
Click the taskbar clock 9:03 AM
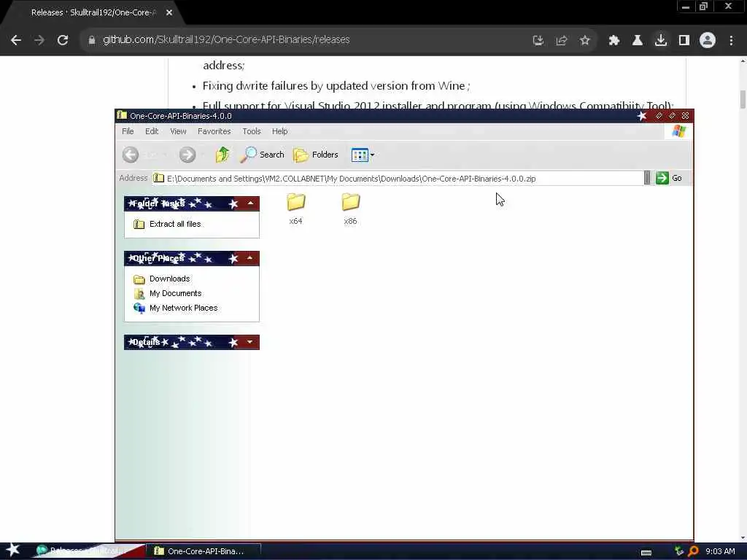pyautogui.click(x=720, y=551)
